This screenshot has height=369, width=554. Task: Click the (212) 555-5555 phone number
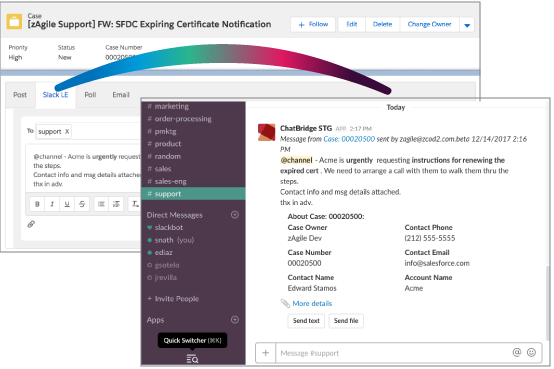click(430, 238)
